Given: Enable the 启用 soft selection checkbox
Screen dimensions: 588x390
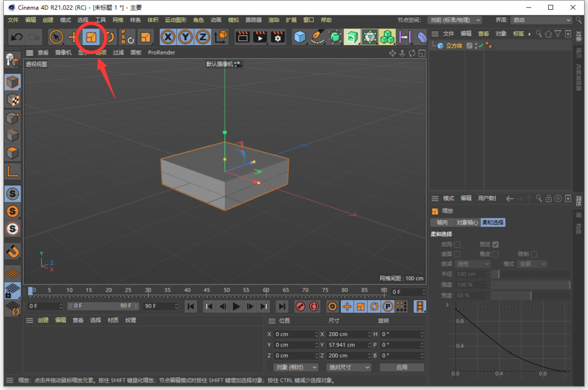Looking at the screenshot, I should 457,245.
